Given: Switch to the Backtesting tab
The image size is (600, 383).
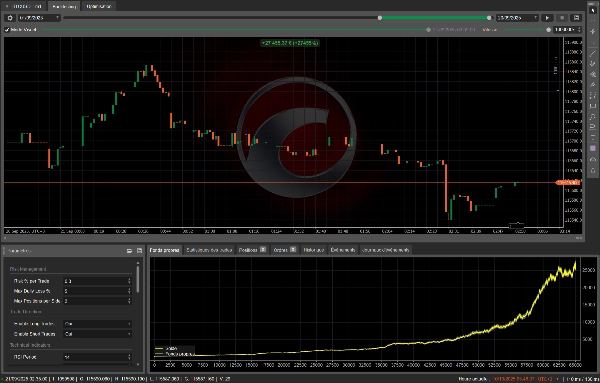Looking at the screenshot, I should [x=64, y=6].
